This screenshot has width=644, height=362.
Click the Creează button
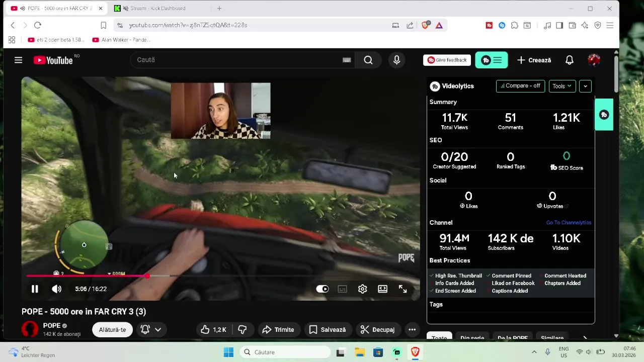point(534,60)
